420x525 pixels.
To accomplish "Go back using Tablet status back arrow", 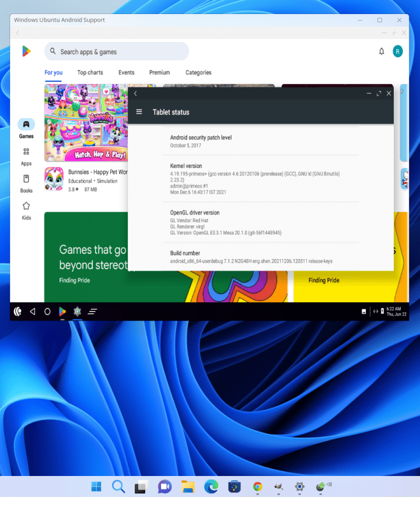I will click(135, 93).
